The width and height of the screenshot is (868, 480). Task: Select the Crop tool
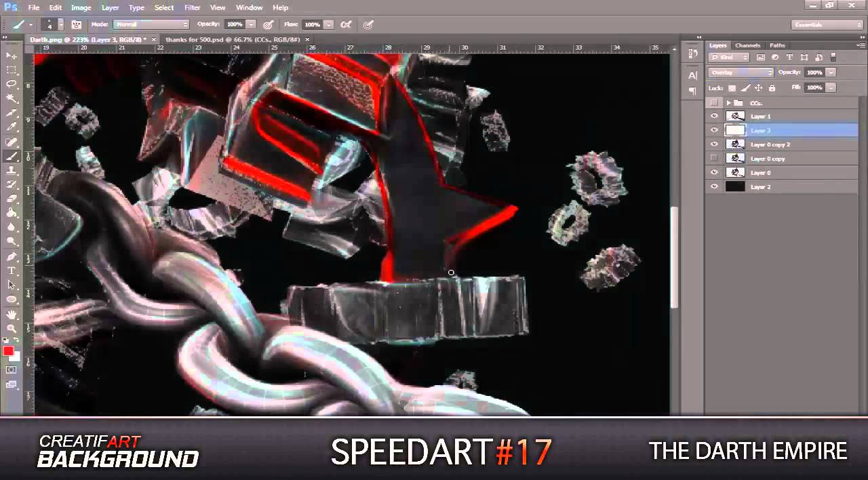[12, 113]
